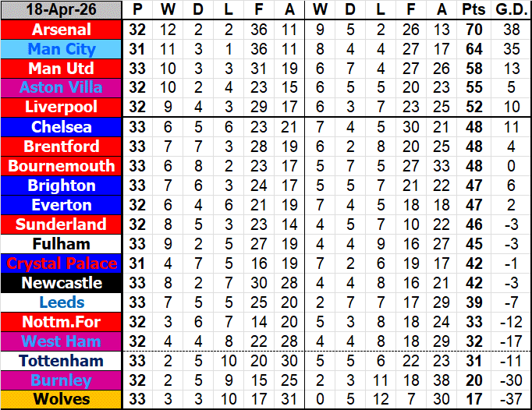The image size is (532, 410).
Task: Click the Sunderland team name
Action: [x=62, y=224]
